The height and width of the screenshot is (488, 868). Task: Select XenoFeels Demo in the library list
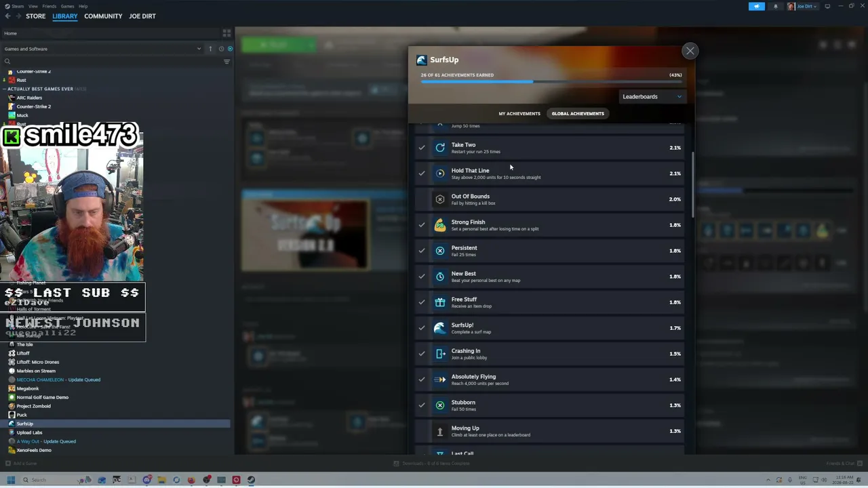pos(115,450)
